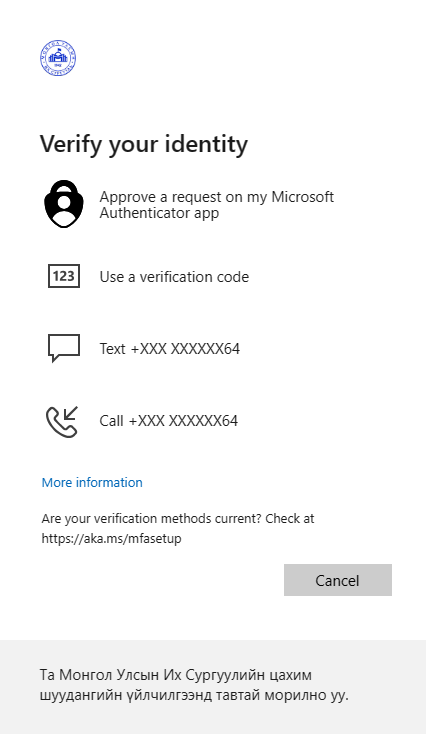The height and width of the screenshot is (734, 426).
Task: Select the Microsoft Authenticator lock icon
Action: point(64,204)
